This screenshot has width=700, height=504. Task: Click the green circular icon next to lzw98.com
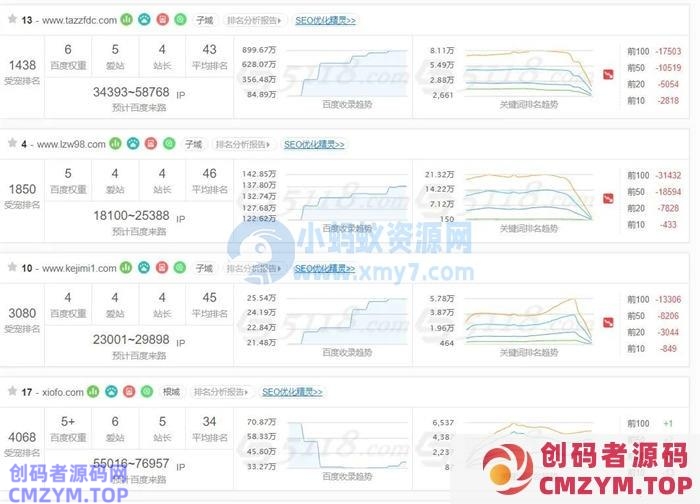tap(167, 144)
